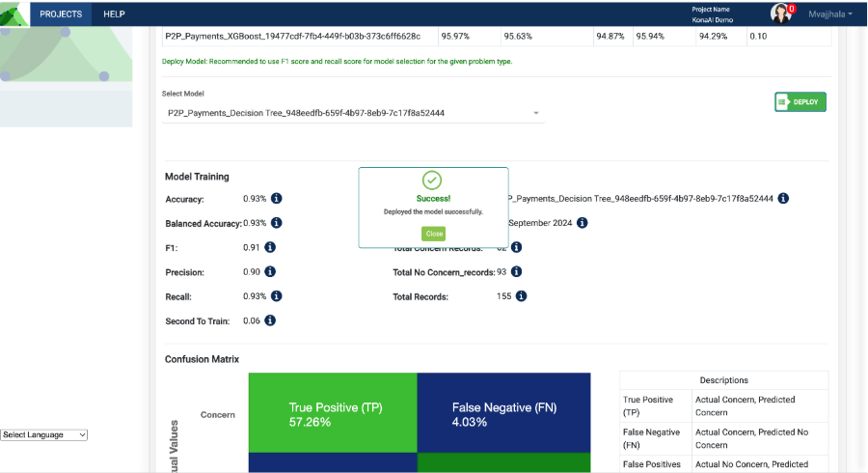Image resolution: width=868 pixels, height=473 pixels.
Task: Open the Select Language dropdown
Action: 44,435
